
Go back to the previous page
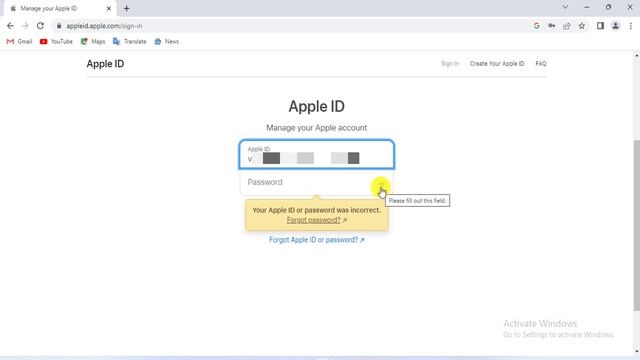coord(10,26)
